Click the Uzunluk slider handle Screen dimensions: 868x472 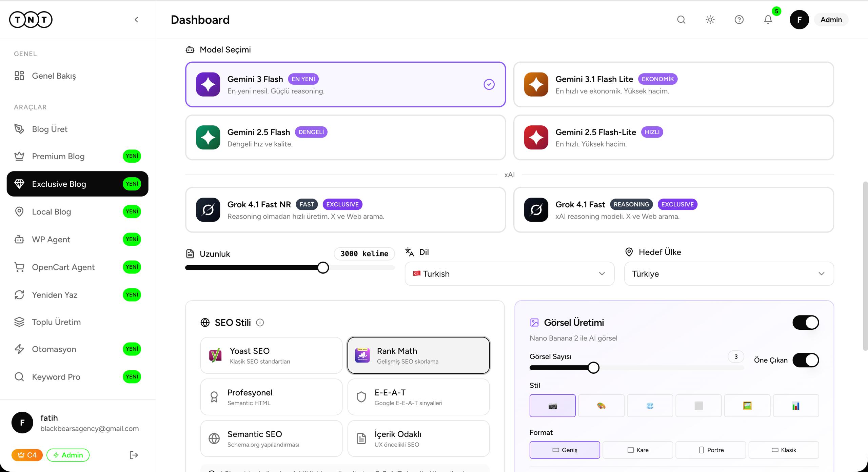323,268
